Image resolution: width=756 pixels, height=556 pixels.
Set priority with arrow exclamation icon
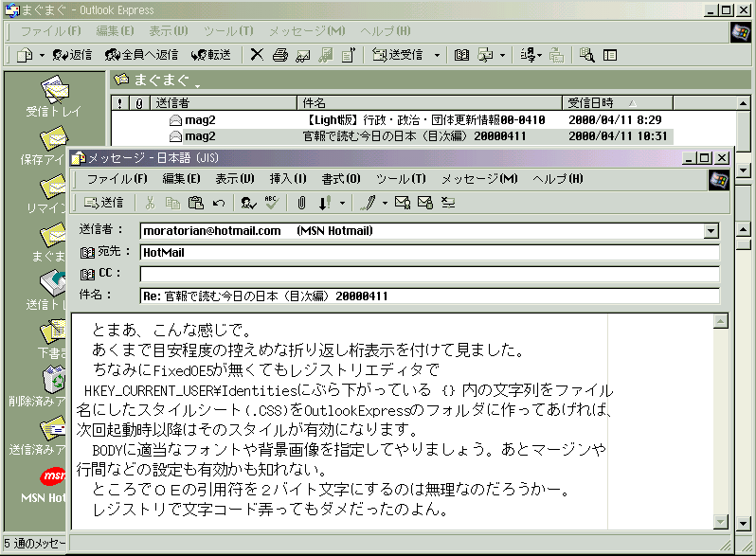point(325,203)
